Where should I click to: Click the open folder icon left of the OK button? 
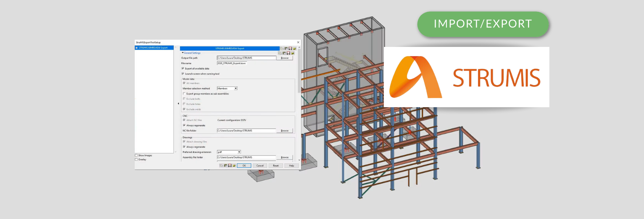click(x=234, y=166)
